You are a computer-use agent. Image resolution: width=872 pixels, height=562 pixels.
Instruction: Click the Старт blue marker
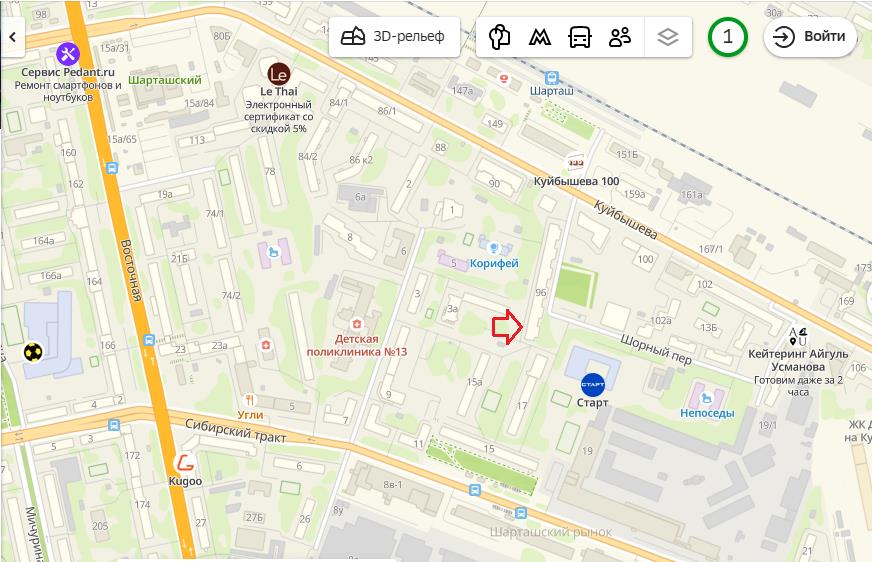tap(592, 385)
